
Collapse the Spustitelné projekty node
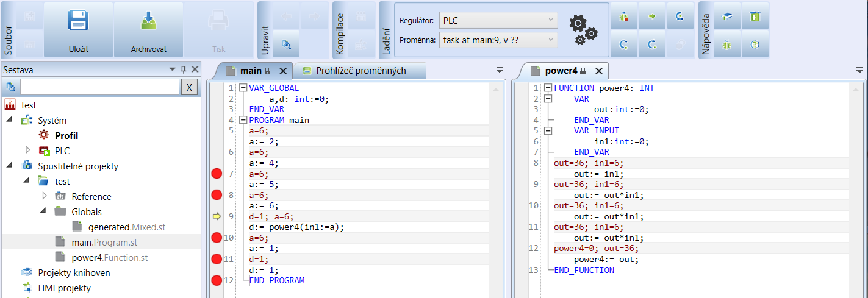tap(10, 165)
